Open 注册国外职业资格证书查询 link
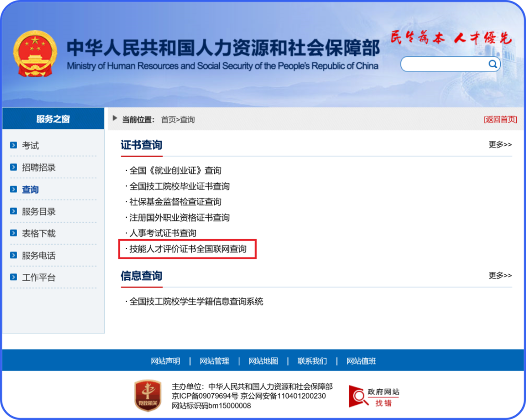 point(179,218)
